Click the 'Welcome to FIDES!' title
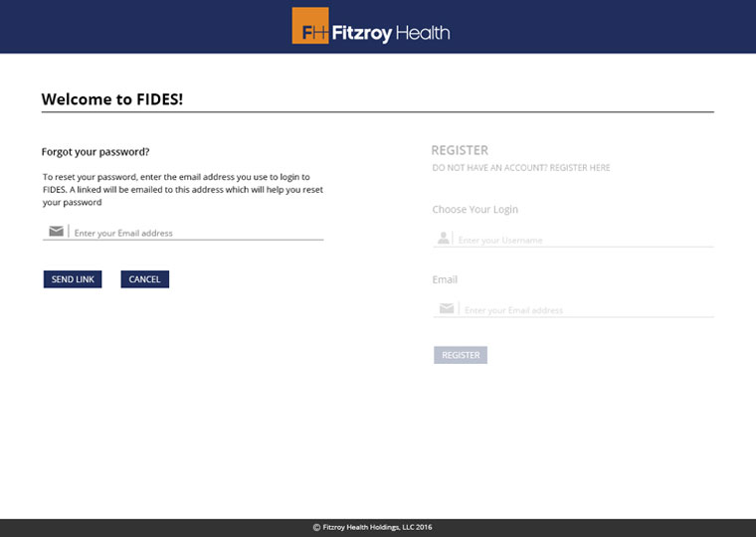Image resolution: width=756 pixels, height=537 pixels. 112,98
